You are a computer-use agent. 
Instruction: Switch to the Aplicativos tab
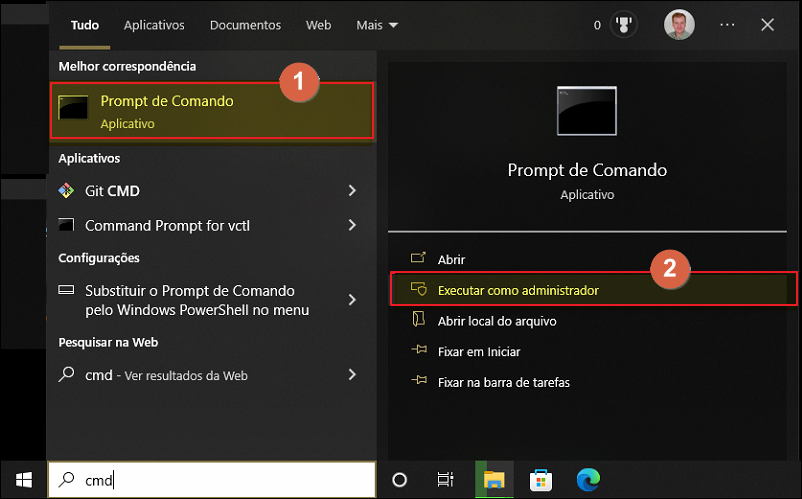pyautogui.click(x=154, y=25)
